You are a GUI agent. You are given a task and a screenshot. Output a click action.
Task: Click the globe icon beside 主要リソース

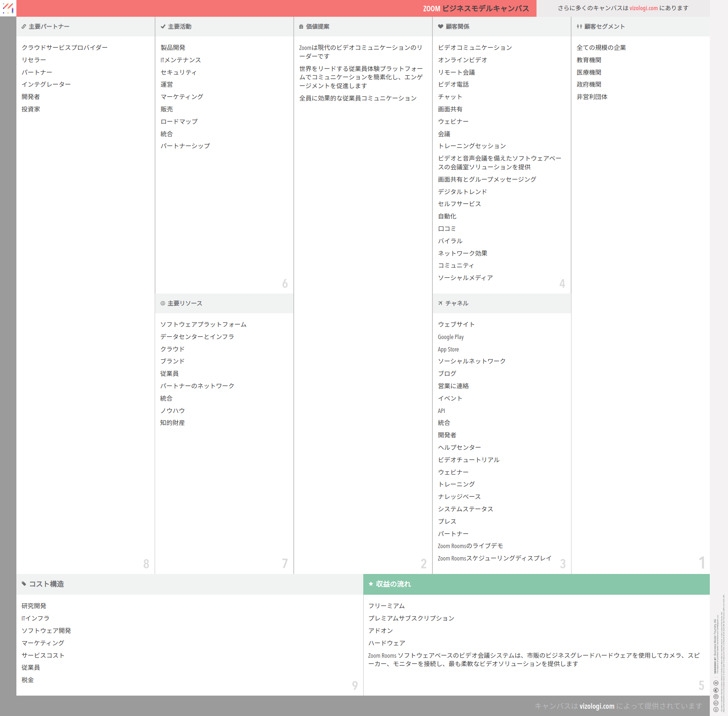[x=163, y=303]
